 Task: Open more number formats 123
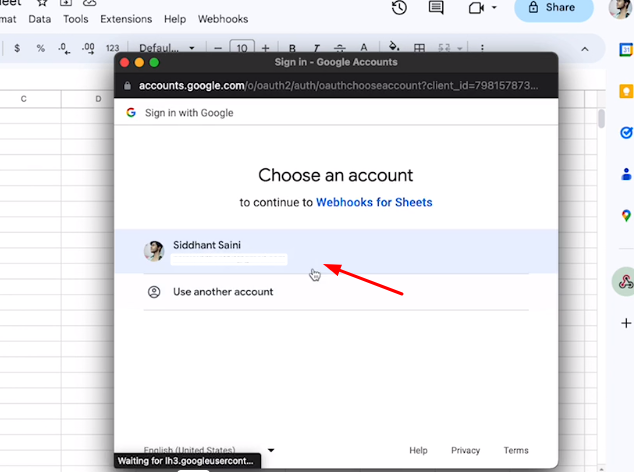[112, 49]
